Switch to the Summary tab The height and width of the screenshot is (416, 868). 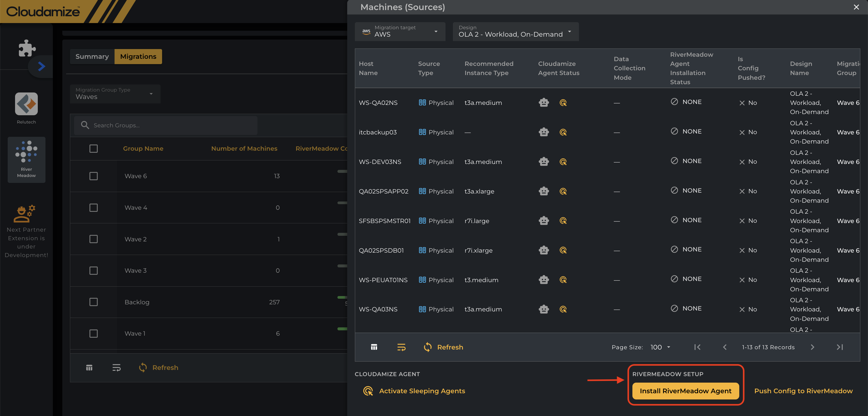92,56
